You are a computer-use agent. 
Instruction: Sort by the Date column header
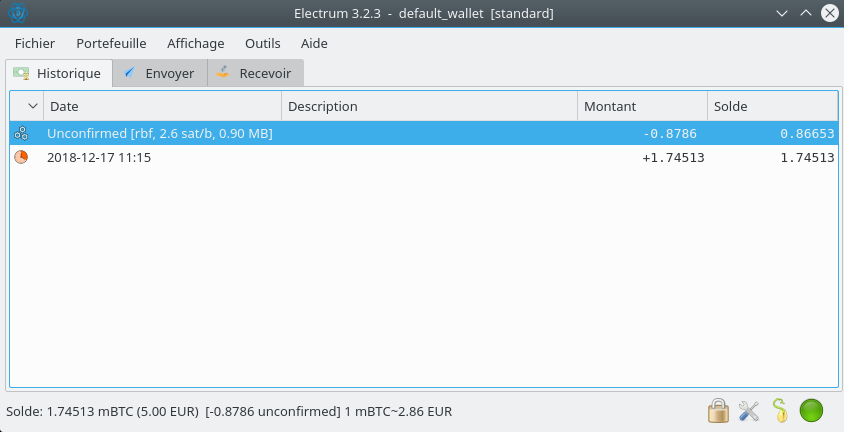coord(160,106)
